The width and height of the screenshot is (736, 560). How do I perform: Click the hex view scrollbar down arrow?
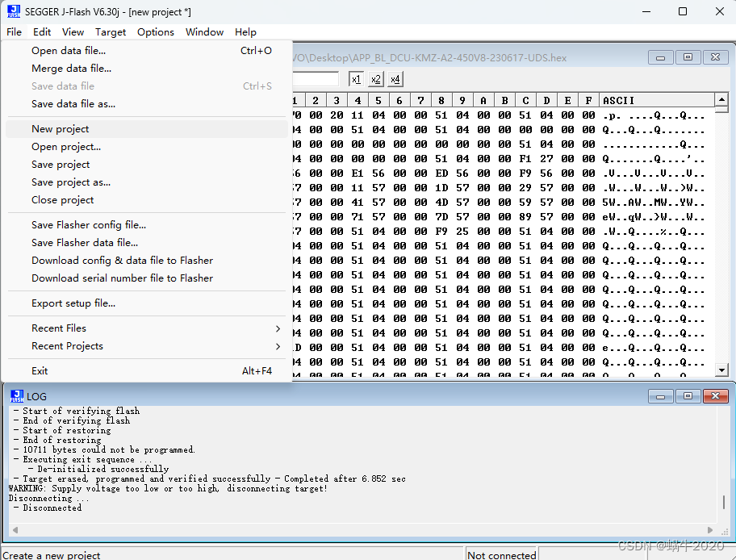point(722,370)
